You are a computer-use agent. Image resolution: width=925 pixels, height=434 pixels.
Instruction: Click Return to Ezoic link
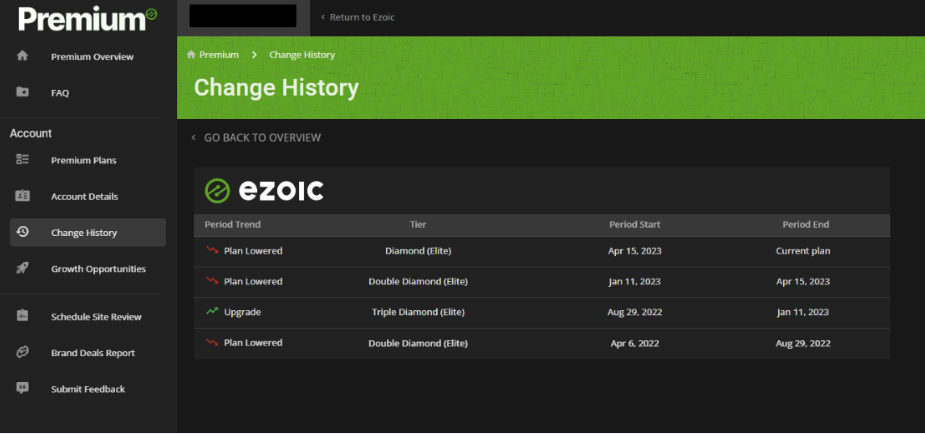[360, 17]
